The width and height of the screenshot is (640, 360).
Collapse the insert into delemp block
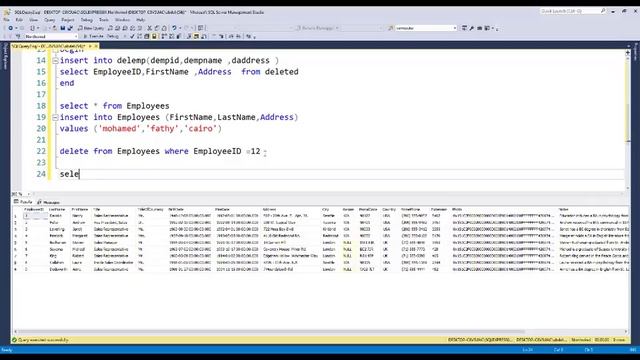click(55, 61)
